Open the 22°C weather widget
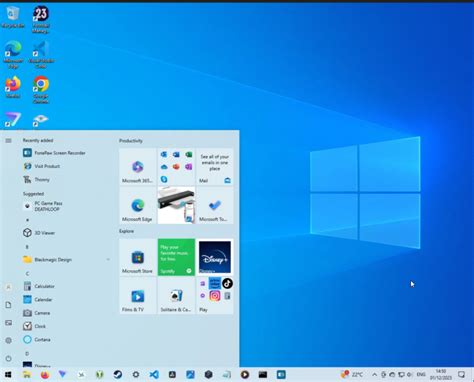This screenshot has width=474, height=382. (352, 375)
